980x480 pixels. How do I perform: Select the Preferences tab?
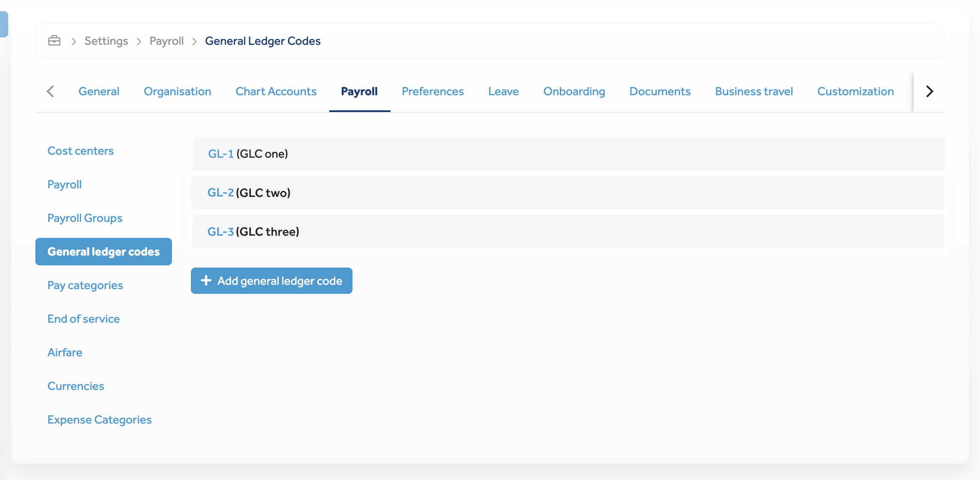[x=433, y=91]
